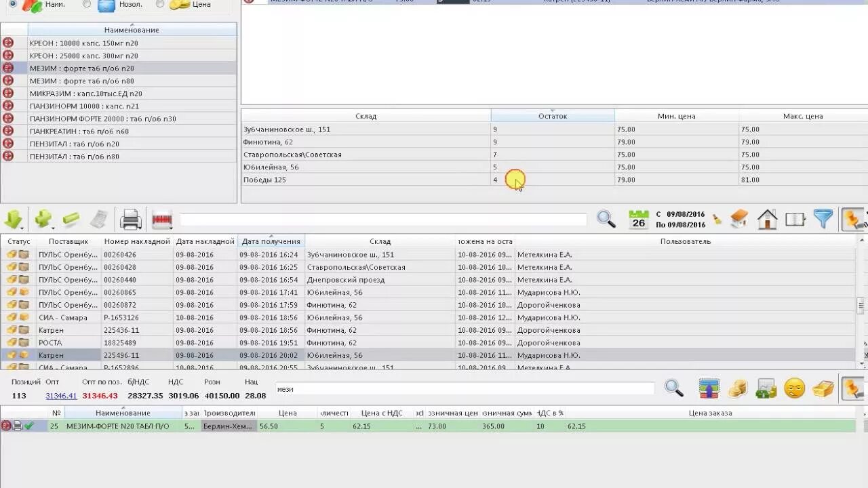Click magnifier beside the invoice search field
Viewport: 868px width, 488px height.
(x=606, y=219)
